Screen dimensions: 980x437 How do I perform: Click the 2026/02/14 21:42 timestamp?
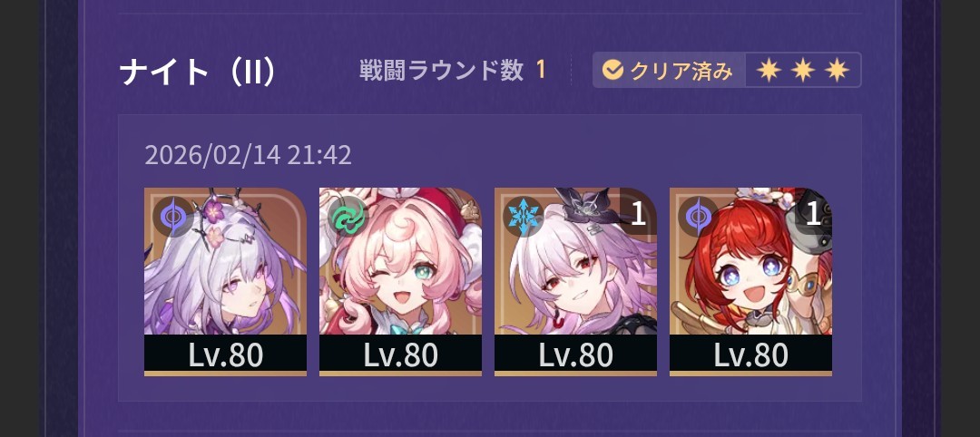[x=248, y=155]
